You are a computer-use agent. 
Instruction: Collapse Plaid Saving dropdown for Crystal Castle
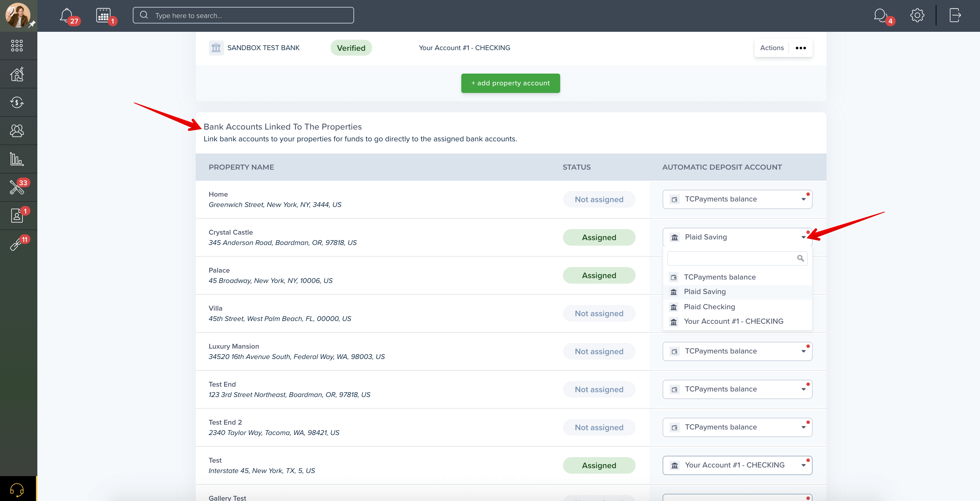(x=737, y=237)
